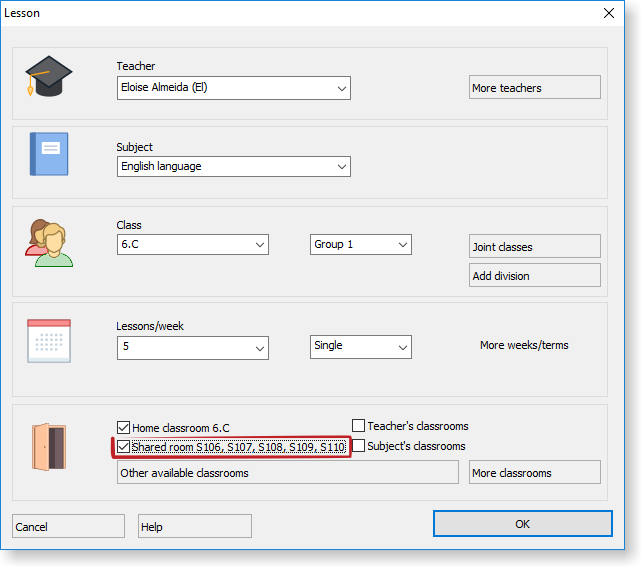Image resolution: width=642 pixels, height=567 pixels.
Task: Change the Single lesson length dropdown
Action: (402, 346)
